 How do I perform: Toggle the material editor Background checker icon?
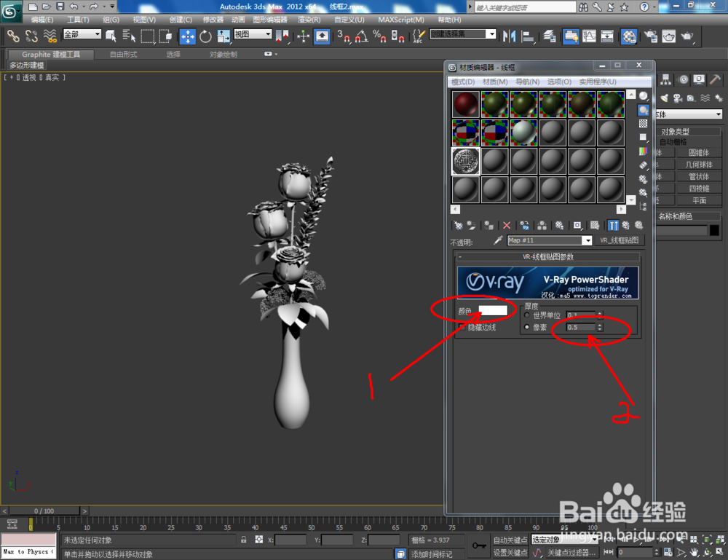(x=643, y=124)
